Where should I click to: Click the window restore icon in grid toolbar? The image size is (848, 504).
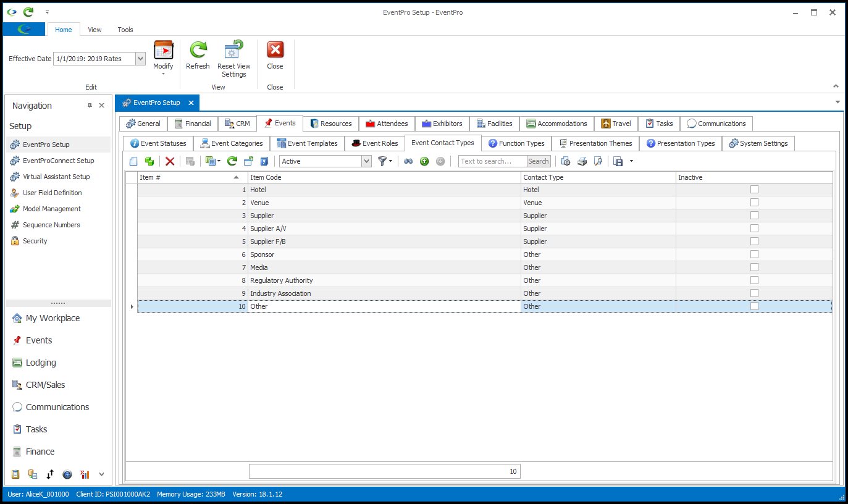click(248, 161)
